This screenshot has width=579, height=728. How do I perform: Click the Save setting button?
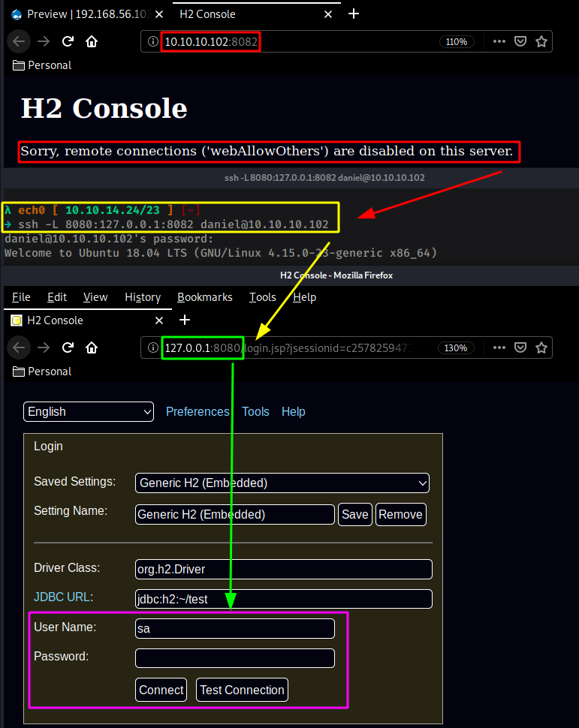coord(355,514)
